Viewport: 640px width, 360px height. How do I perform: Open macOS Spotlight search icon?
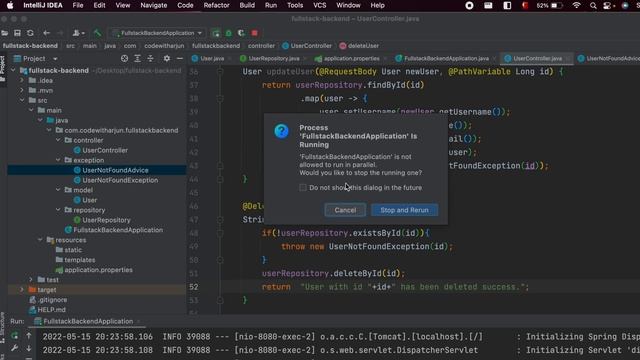(593, 5)
